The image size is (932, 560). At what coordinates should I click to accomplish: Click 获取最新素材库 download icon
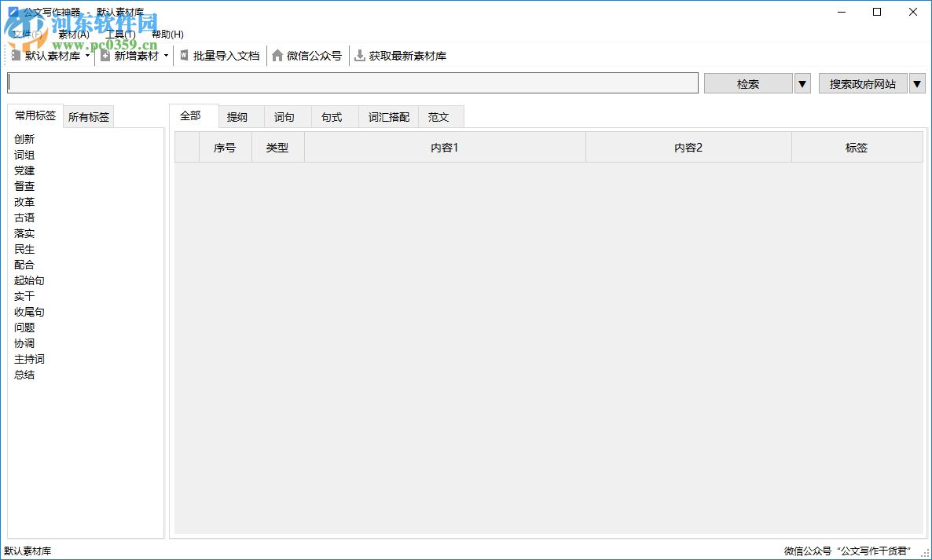point(360,55)
